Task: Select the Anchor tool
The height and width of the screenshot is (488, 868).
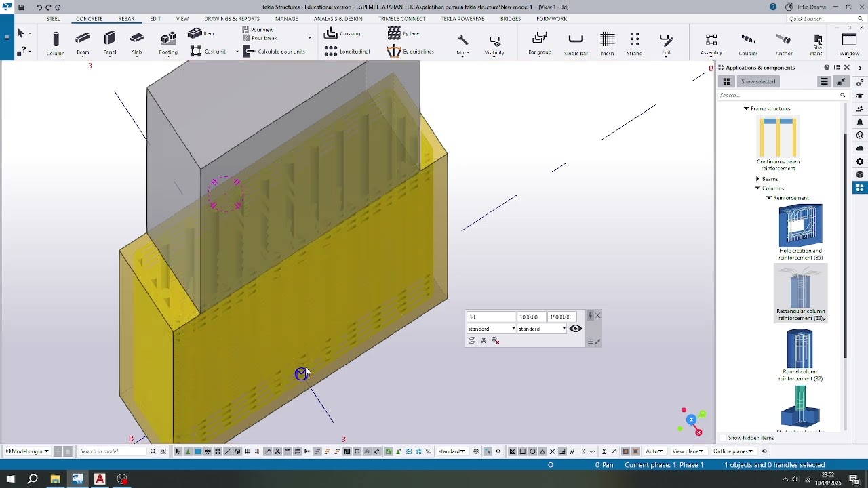Action: 784,43
